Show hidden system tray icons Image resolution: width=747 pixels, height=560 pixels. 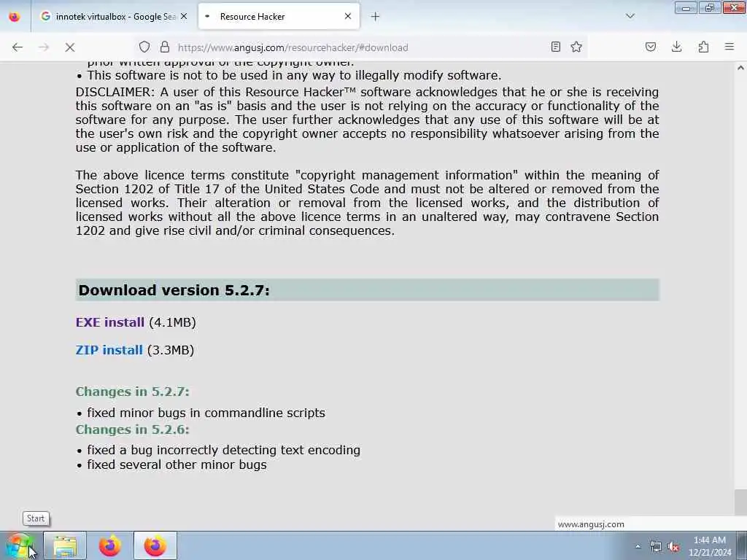[638, 546]
